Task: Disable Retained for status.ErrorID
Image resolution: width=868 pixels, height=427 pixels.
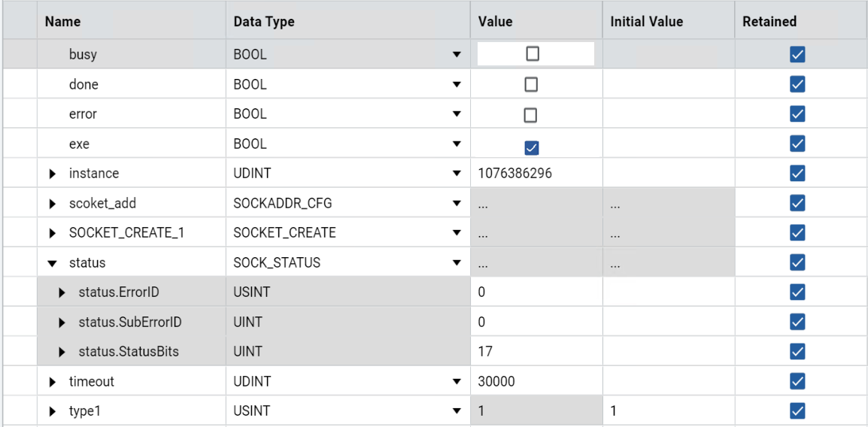Action: (x=797, y=292)
